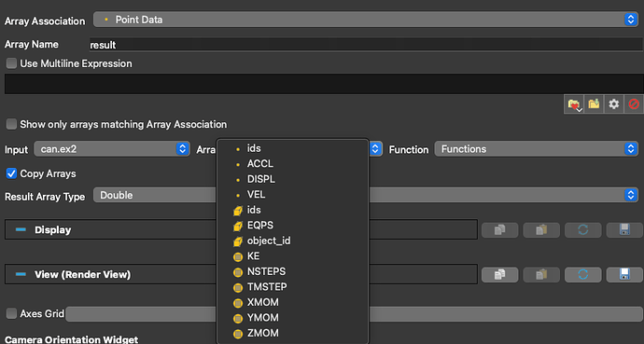
Task: Click the paste icon in Display row
Action: (x=541, y=229)
